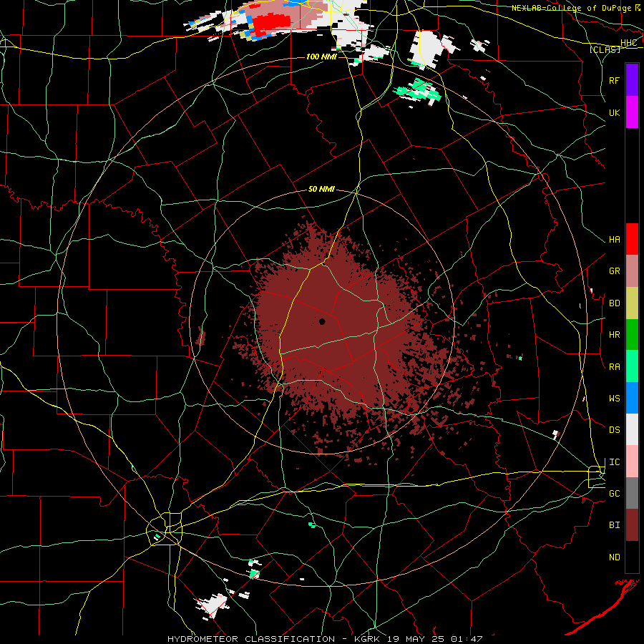Click the 'BI' legend label
The image size is (644, 644).
[614, 525]
